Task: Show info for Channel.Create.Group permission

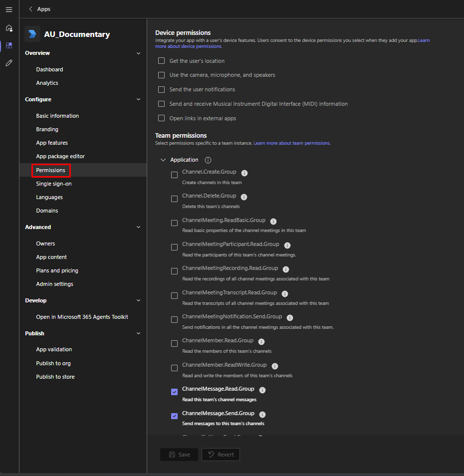Action: [244, 173]
